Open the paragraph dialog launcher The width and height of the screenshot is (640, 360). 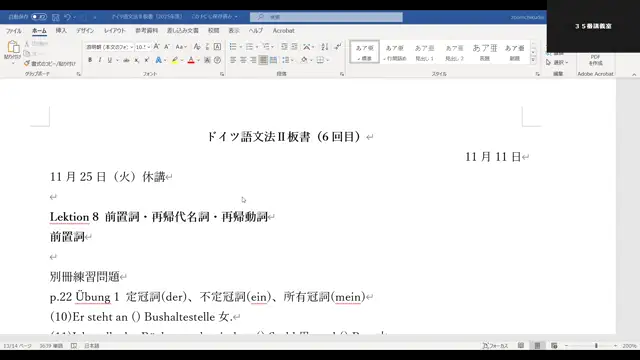[x=342, y=74]
